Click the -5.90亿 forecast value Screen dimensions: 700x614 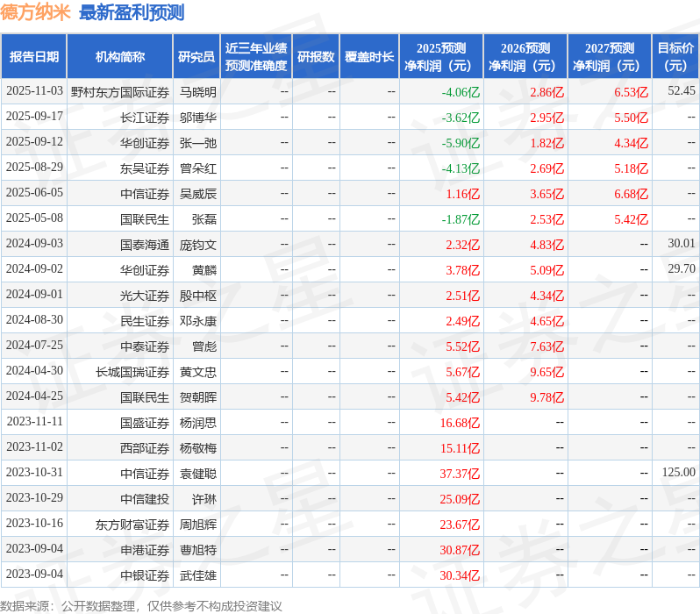pyautogui.click(x=461, y=143)
